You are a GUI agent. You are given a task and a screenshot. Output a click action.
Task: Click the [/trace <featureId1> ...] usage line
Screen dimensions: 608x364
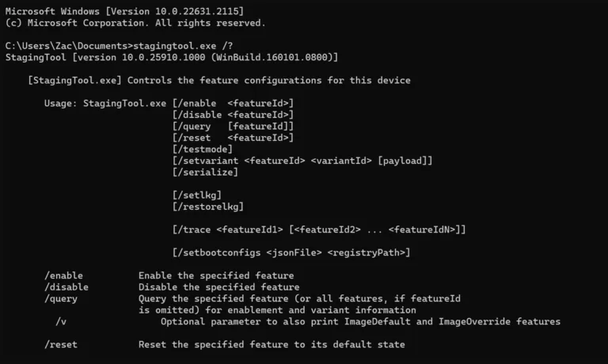(318, 229)
